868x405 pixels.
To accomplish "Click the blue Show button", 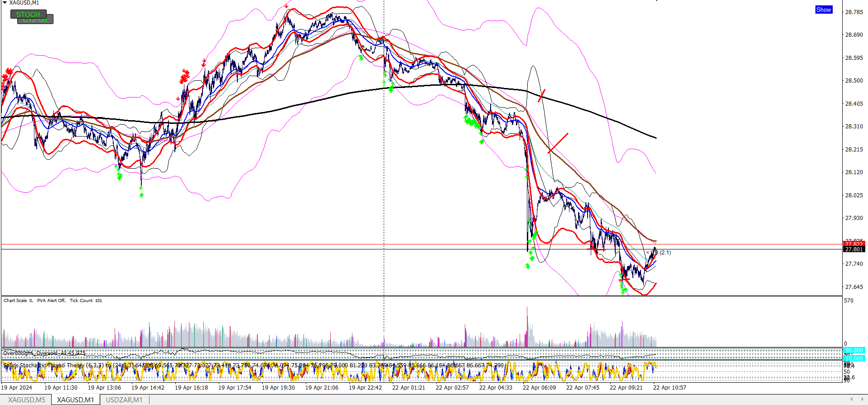I will click(x=824, y=10).
